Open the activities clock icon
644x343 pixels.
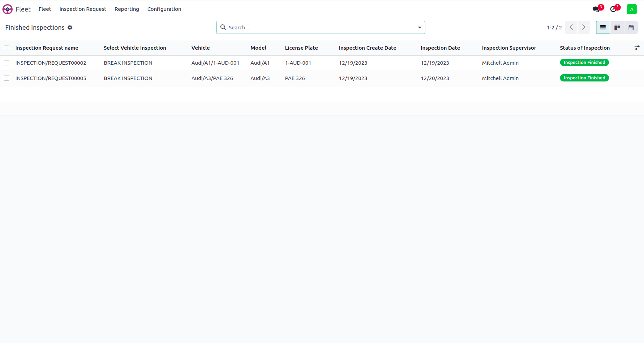[x=613, y=9]
